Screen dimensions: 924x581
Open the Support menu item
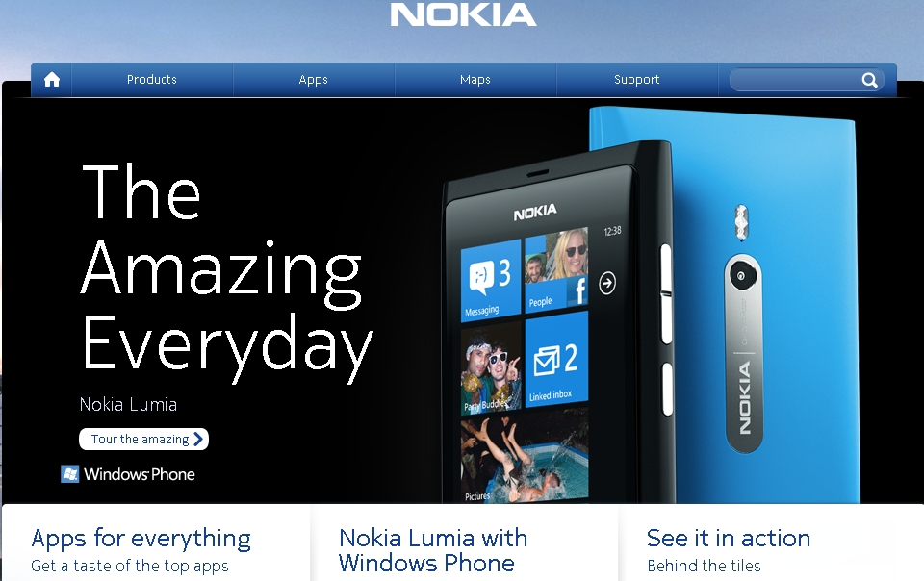636,80
